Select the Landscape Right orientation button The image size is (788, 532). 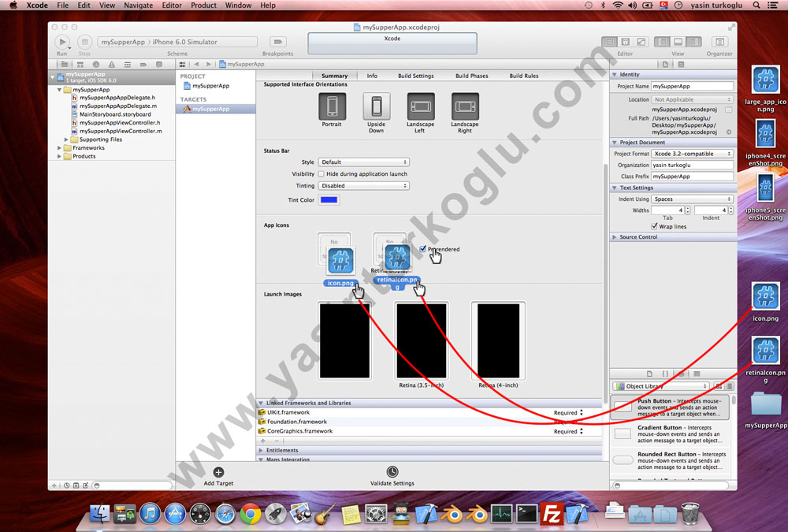(x=465, y=106)
